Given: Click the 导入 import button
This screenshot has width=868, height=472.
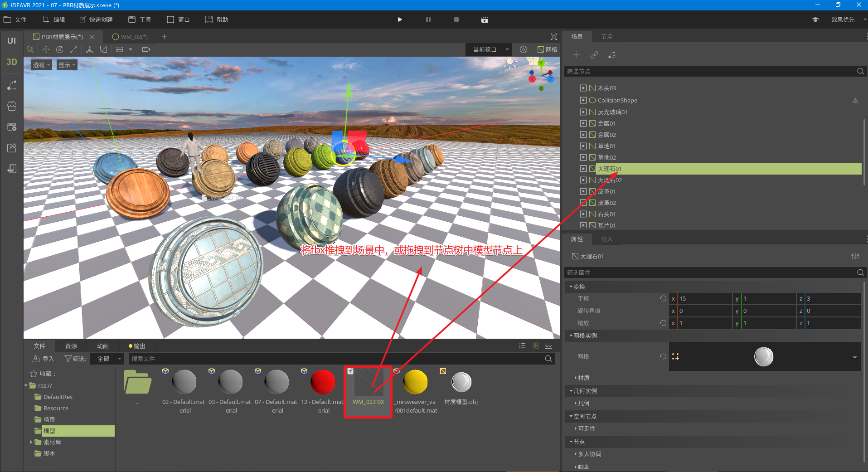Looking at the screenshot, I should tap(43, 359).
